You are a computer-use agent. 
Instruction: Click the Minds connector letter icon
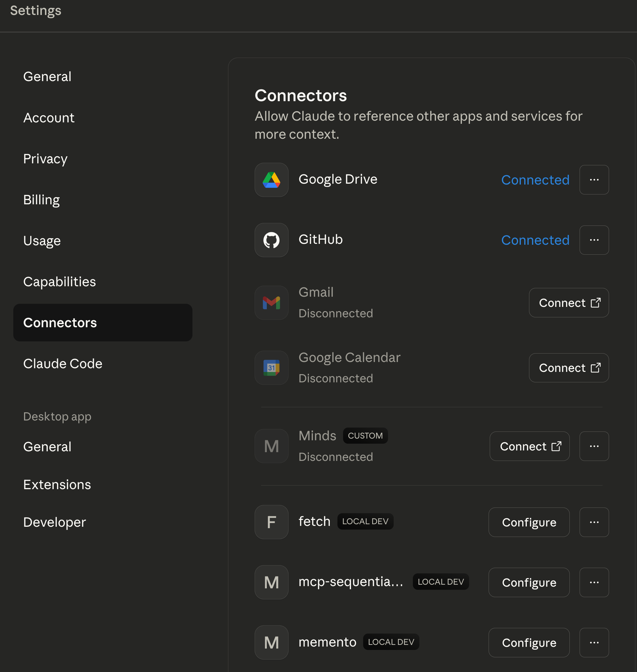[x=271, y=446]
